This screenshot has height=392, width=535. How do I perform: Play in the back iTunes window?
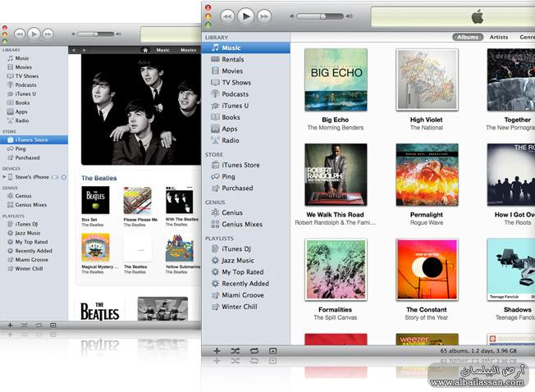coord(34,34)
